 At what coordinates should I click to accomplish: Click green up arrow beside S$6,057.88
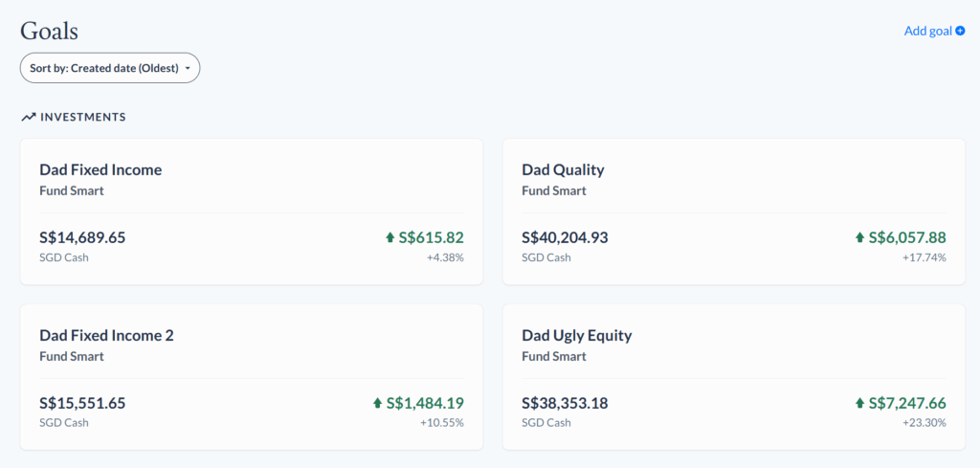(x=859, y=237)
